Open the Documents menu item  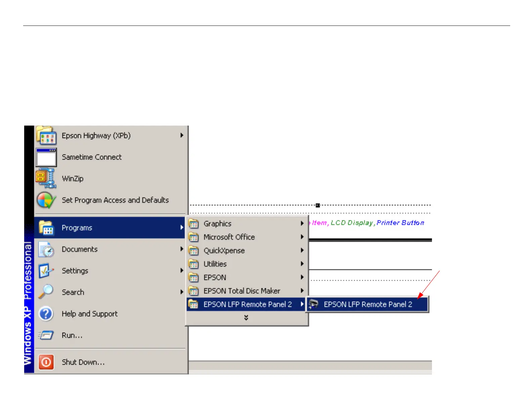pyautogui.click(x=110, y=249)
